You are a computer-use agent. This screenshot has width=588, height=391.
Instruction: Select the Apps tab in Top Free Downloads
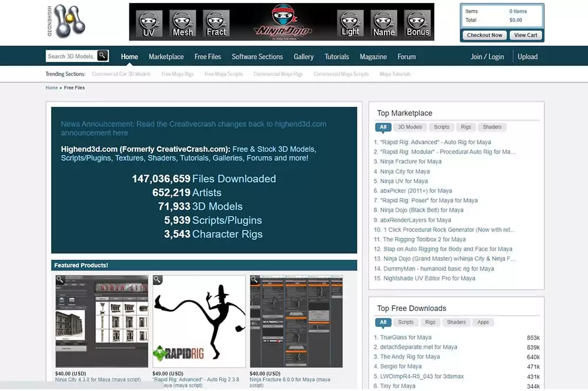[x=483, y=322]
